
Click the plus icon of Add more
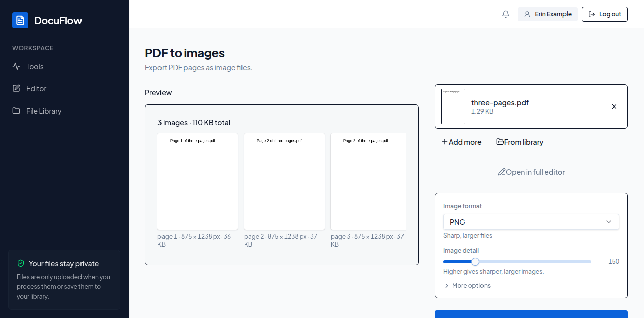point(445,142)
